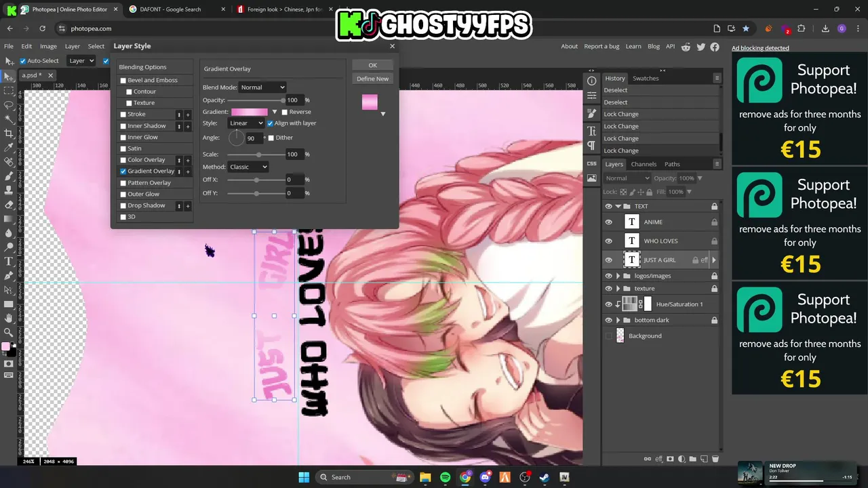Hide the WHO LOVES layer
The image size is (868, 488).
click(608, 241)
